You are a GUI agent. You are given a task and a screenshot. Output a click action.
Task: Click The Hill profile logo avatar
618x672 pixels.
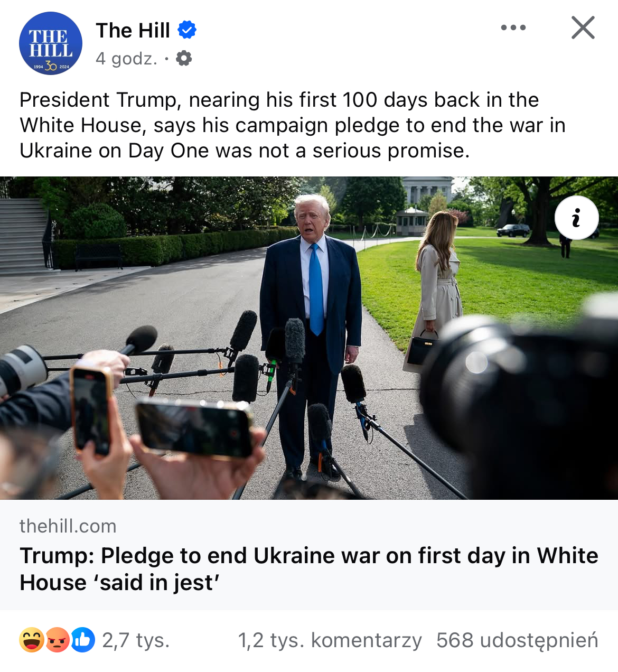tap(51, 43)
